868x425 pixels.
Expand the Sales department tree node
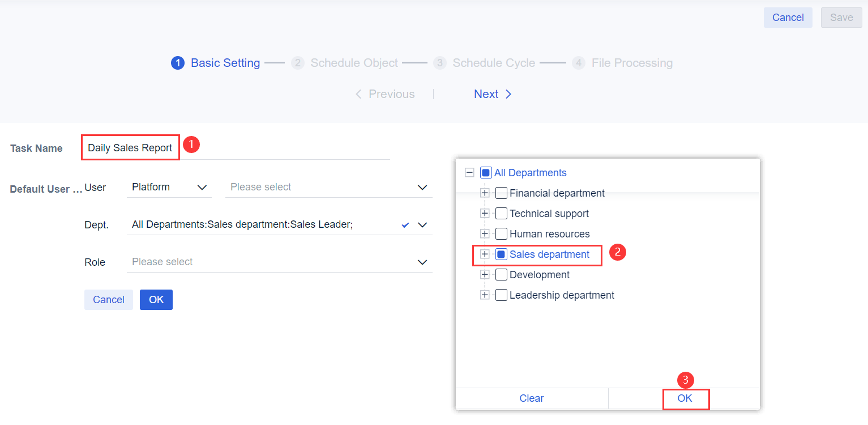(485, 254)
